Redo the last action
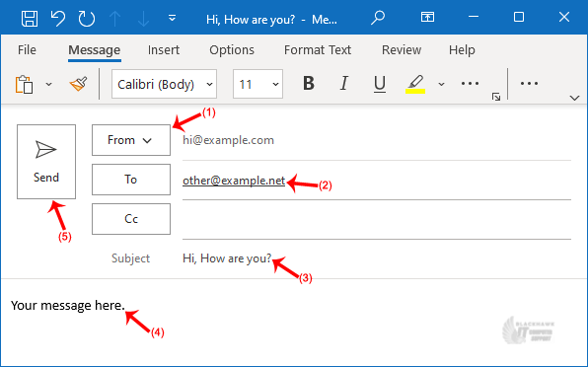588x367 pixels. click(87, 19)
